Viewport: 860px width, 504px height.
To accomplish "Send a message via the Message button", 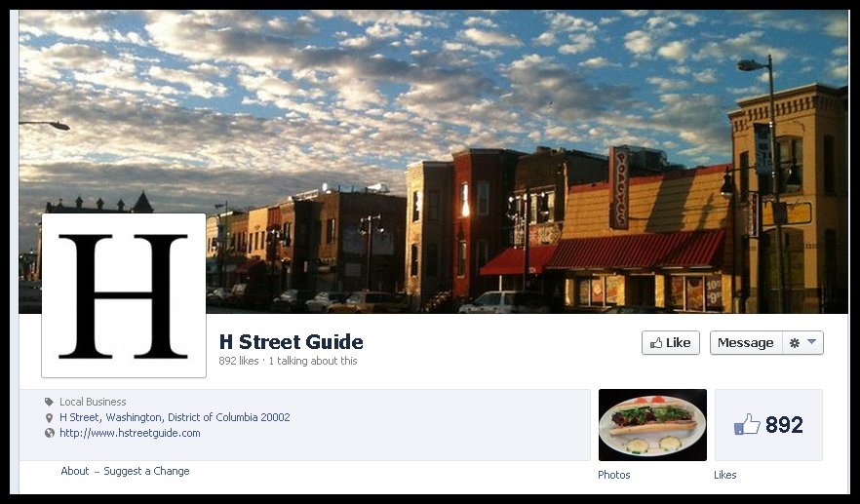I will (x=746, y=343).
